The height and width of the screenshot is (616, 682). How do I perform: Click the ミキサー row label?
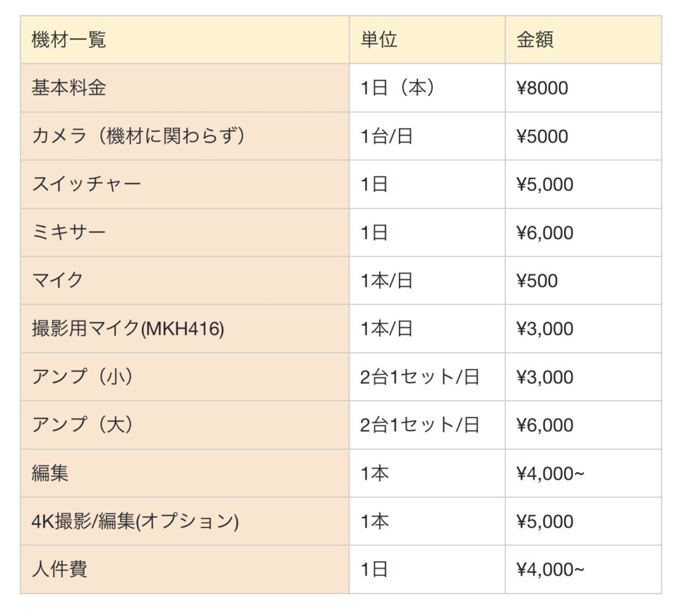pos(69,232)
